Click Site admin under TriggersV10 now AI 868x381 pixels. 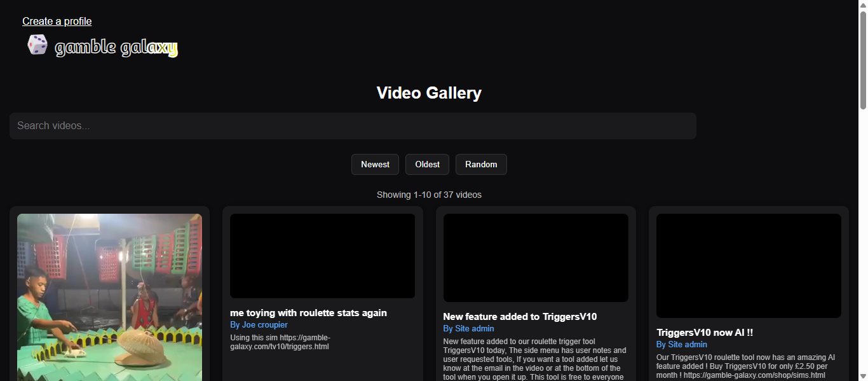(x=681, y=345)
